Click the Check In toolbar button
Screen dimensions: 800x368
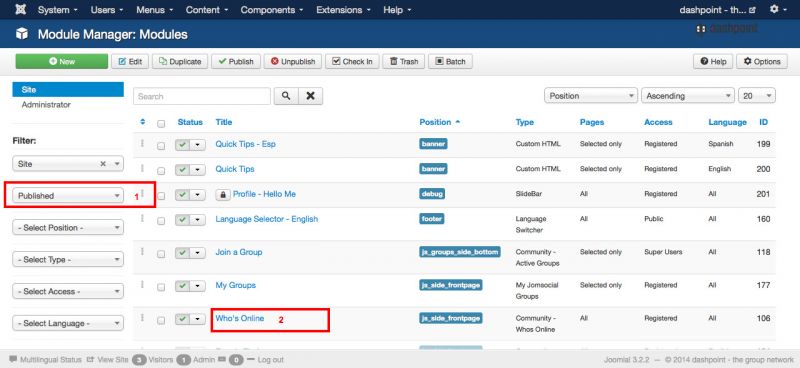coord(352,61)
